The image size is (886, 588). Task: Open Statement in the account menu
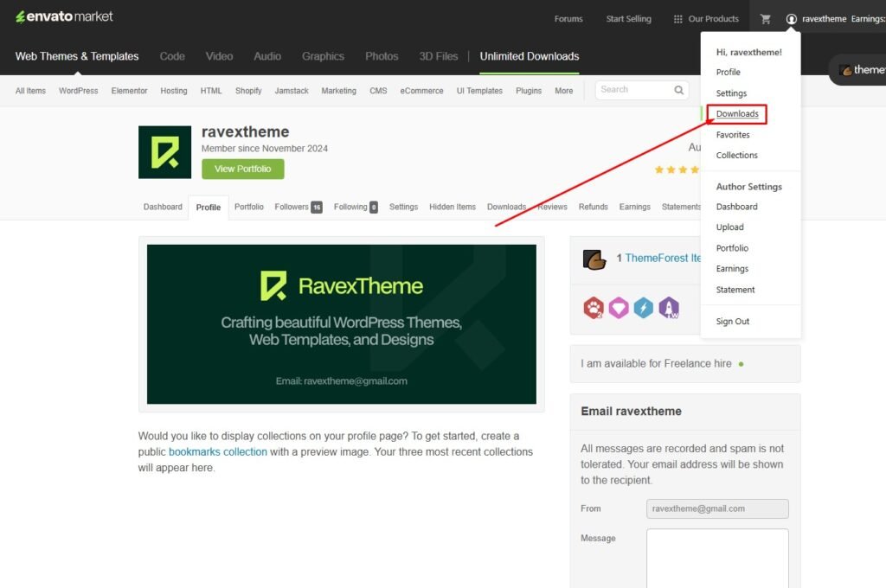click(735, 290)
